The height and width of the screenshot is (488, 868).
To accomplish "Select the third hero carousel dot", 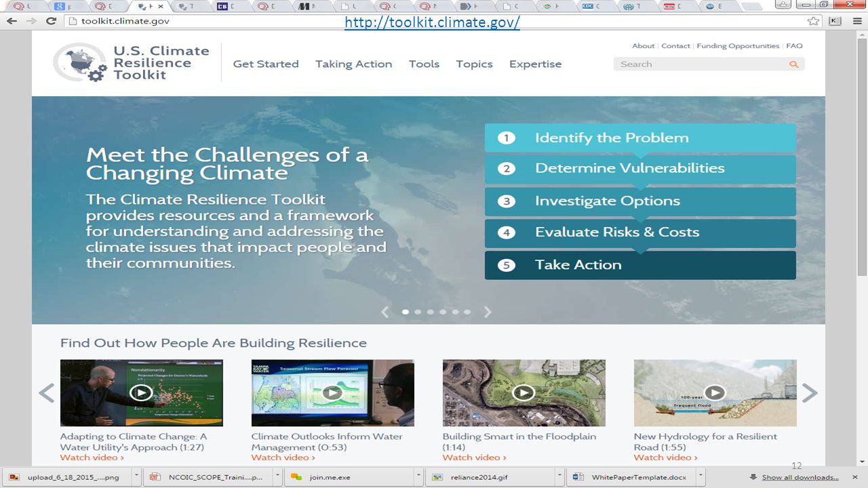I will tap(430, 312).
